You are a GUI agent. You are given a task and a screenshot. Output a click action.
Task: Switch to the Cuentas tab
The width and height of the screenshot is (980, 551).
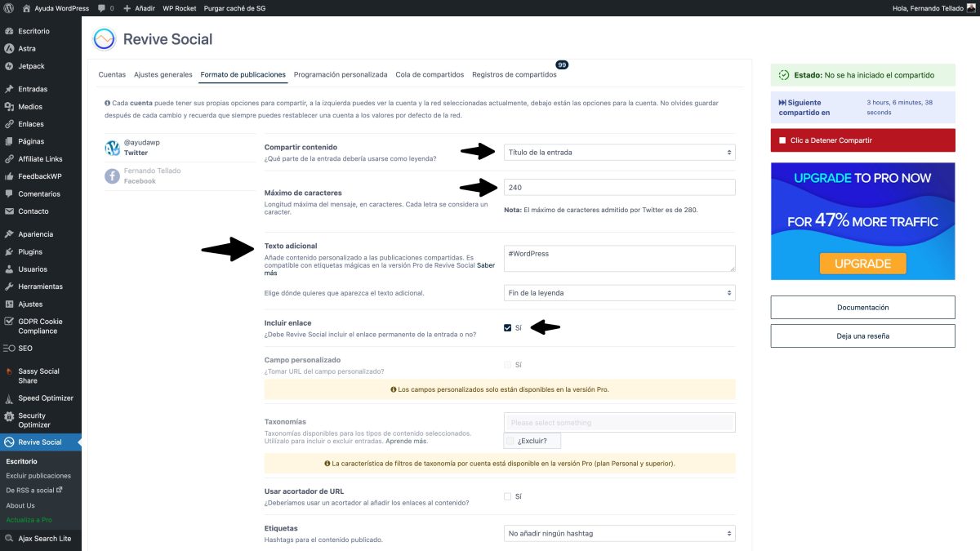tap(111, 73)
